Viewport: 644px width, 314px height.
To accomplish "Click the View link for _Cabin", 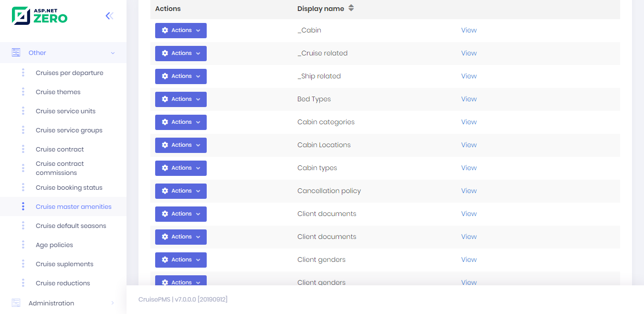I will (x=469, y=30).
